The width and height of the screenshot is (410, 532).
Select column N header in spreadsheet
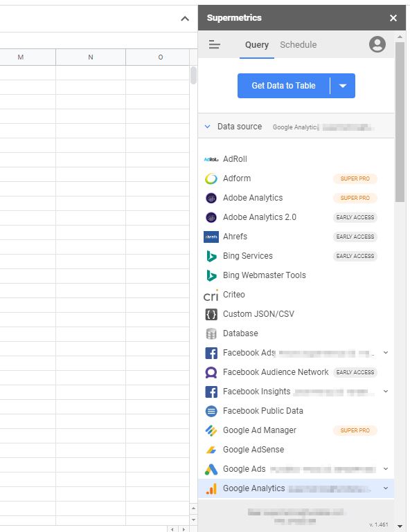91,57
